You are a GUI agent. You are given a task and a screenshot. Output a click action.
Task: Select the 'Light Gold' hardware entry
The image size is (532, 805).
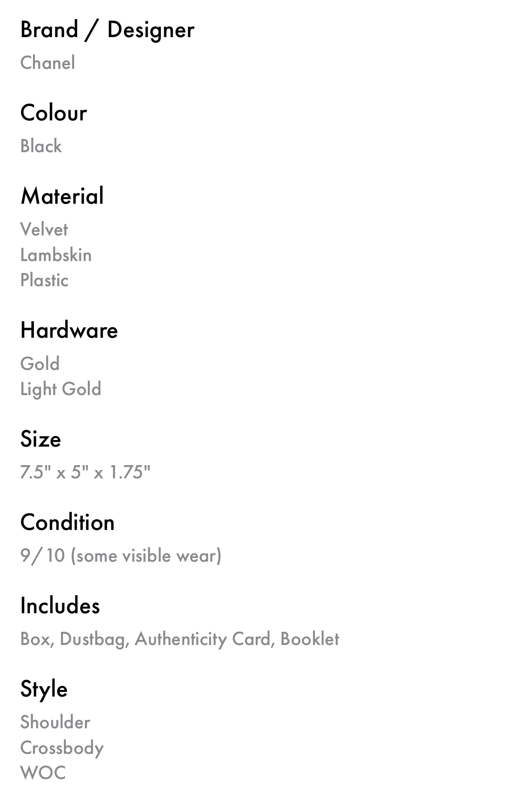[x=61, y=389]
